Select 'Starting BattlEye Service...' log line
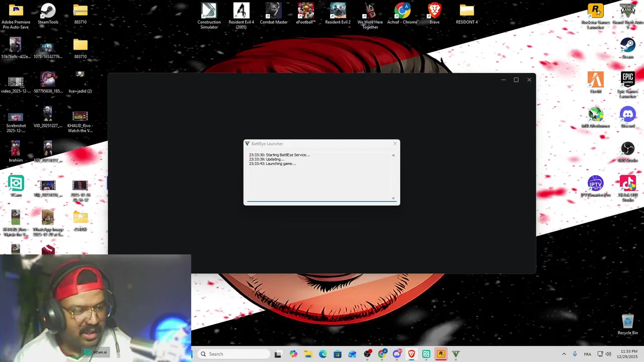644x362 pixels. 279,155
